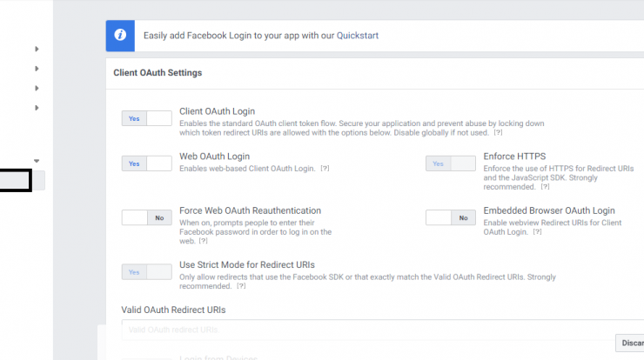The image size is (644, 360).
Task: Click the Web OAuth Login title text
Action: coord(214,157)
